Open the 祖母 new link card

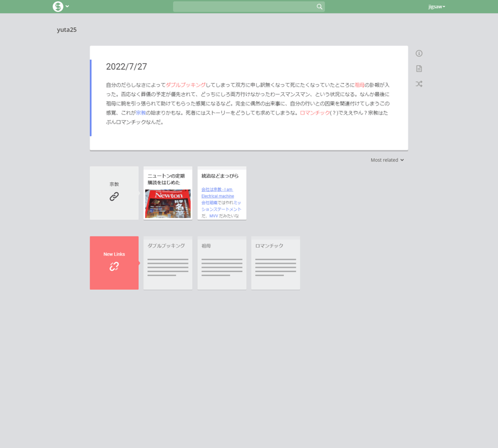coord(222,263)
